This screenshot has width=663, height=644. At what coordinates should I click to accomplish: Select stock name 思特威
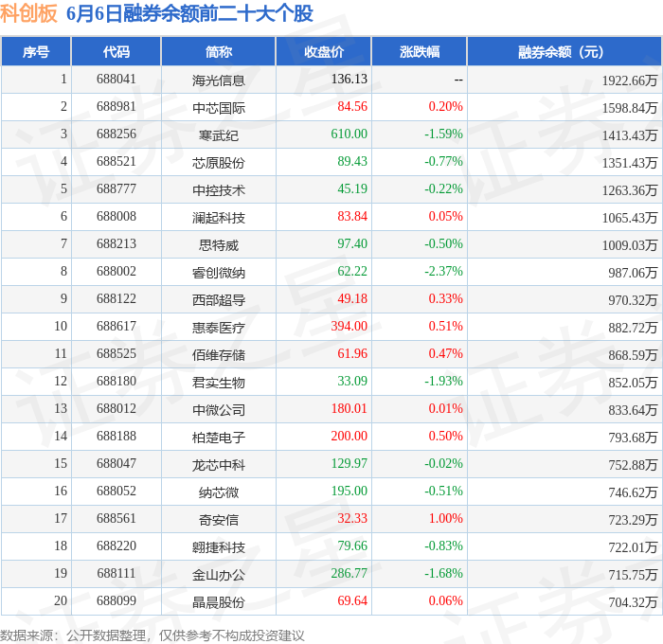(x=219, y=245)
